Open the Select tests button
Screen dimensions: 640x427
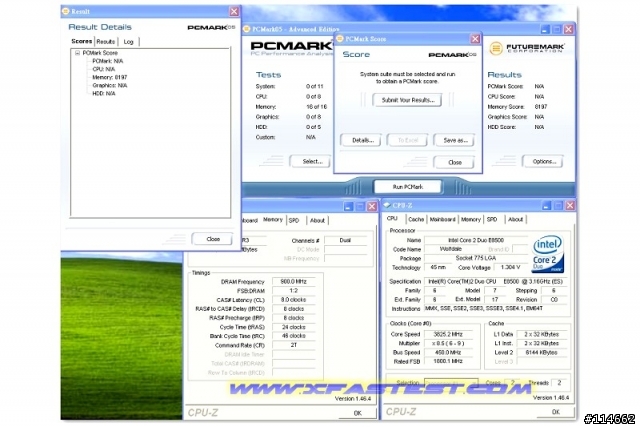coord(312,161)
